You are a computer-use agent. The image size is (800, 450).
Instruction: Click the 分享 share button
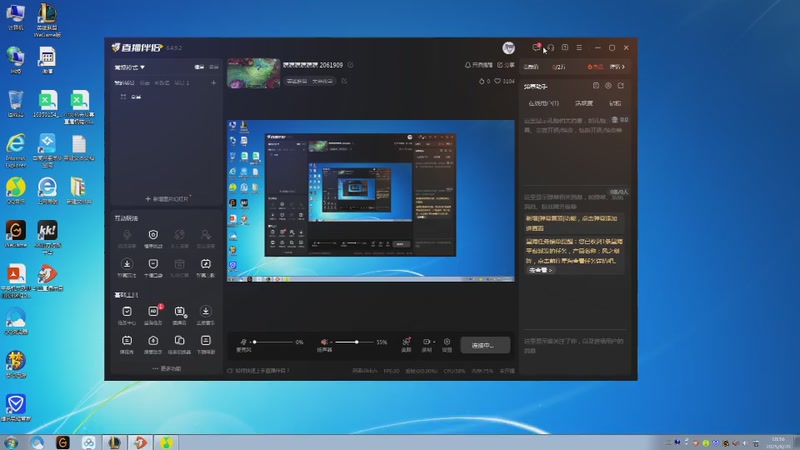[x=506, y=65]
